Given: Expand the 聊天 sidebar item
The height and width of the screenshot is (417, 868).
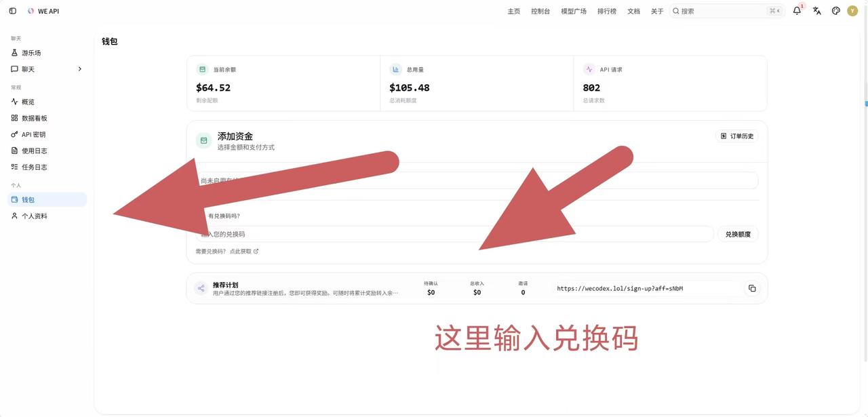Looking at the screenshot, I should (47, 69).
